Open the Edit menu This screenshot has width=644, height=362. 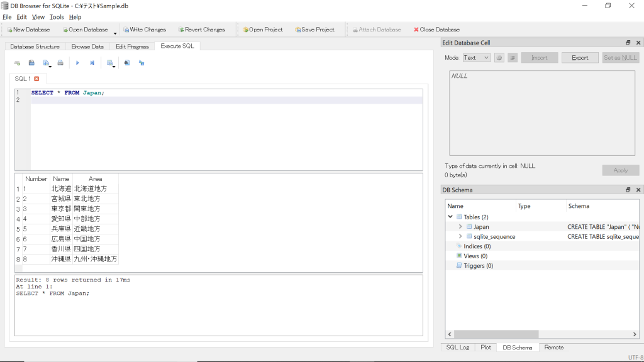pos(22,17)
